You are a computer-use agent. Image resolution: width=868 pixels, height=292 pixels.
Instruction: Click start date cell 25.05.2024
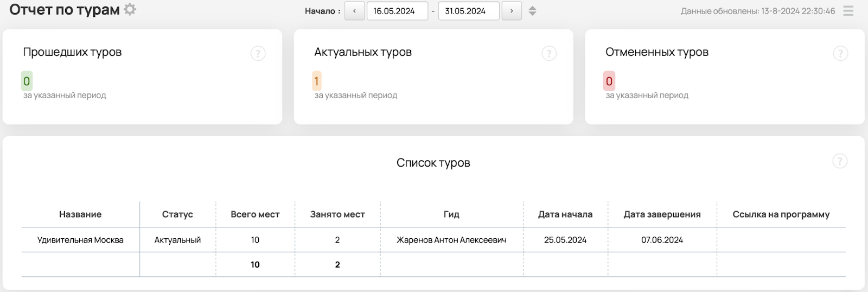pos(565,240)
